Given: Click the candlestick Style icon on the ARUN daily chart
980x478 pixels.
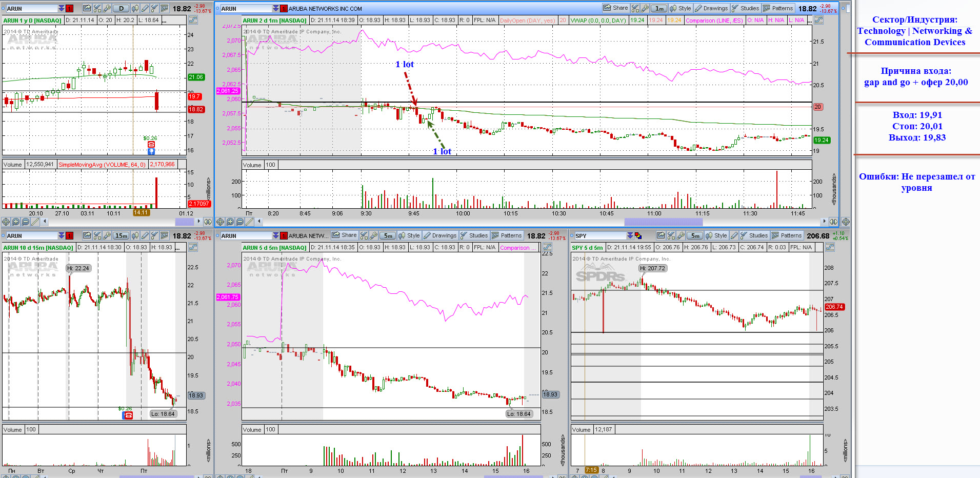Looking at the screenshot, I should [x=135, y=8].
